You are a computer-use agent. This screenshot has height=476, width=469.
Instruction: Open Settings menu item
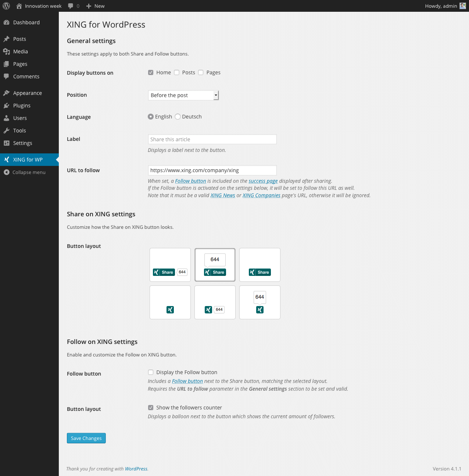[x=29, y=143]
